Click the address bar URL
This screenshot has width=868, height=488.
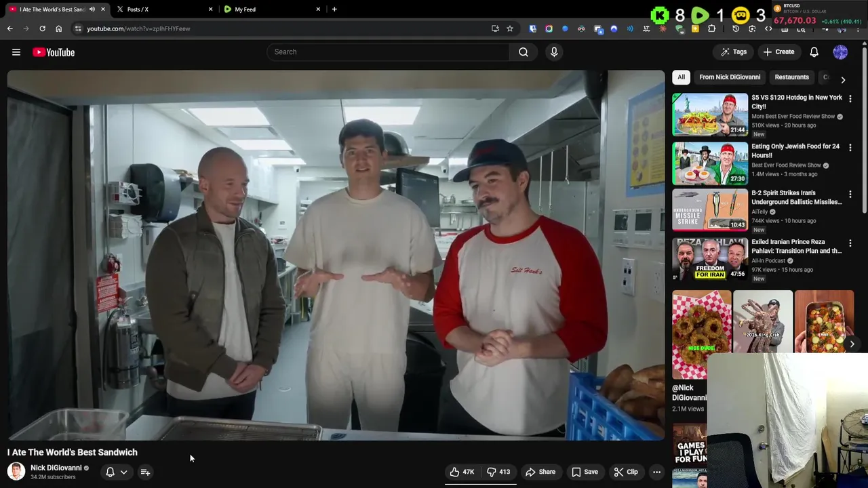[x=138, y=29]
